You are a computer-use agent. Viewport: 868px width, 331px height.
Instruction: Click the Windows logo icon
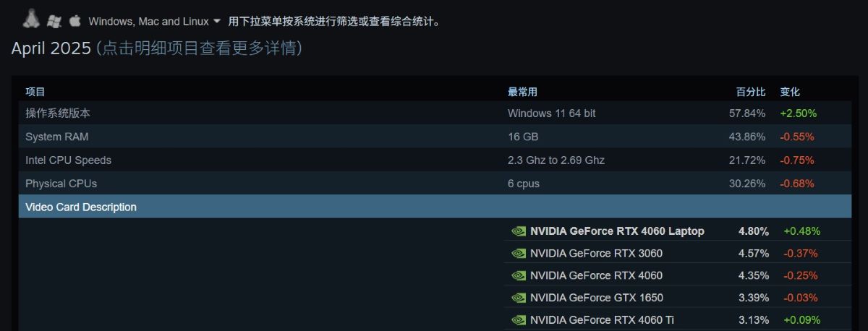coord(54,22)
